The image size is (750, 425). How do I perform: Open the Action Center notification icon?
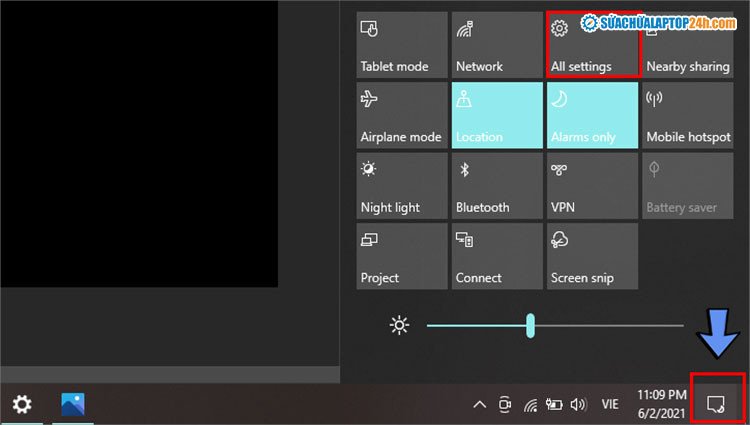pos(716,404)
